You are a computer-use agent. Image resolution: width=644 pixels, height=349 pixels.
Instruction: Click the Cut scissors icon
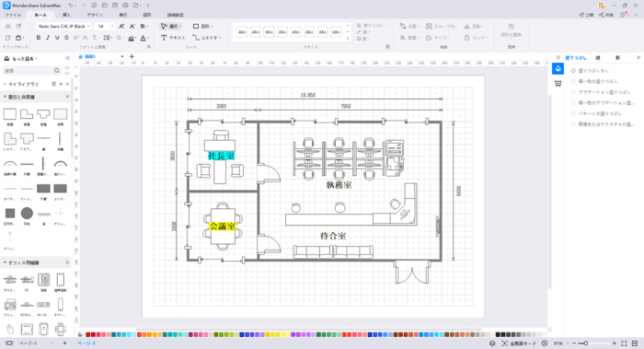tap(7, 26)
